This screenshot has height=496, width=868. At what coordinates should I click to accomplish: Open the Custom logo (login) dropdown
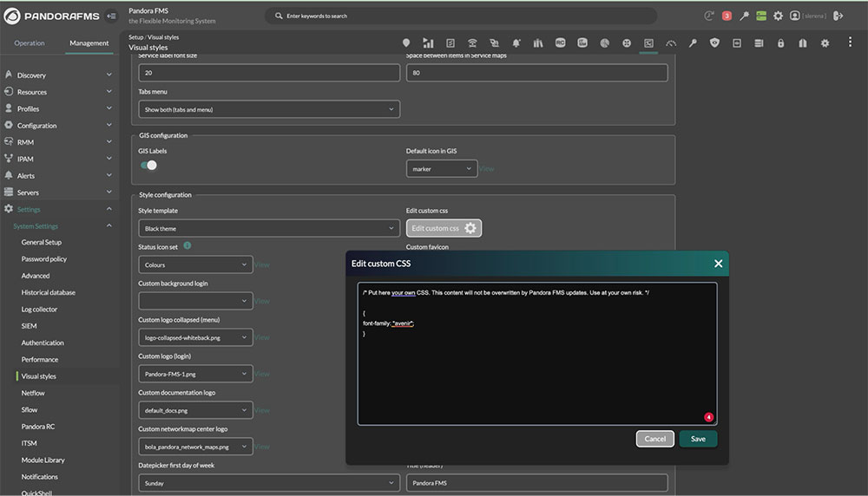(x=195, y=374)
